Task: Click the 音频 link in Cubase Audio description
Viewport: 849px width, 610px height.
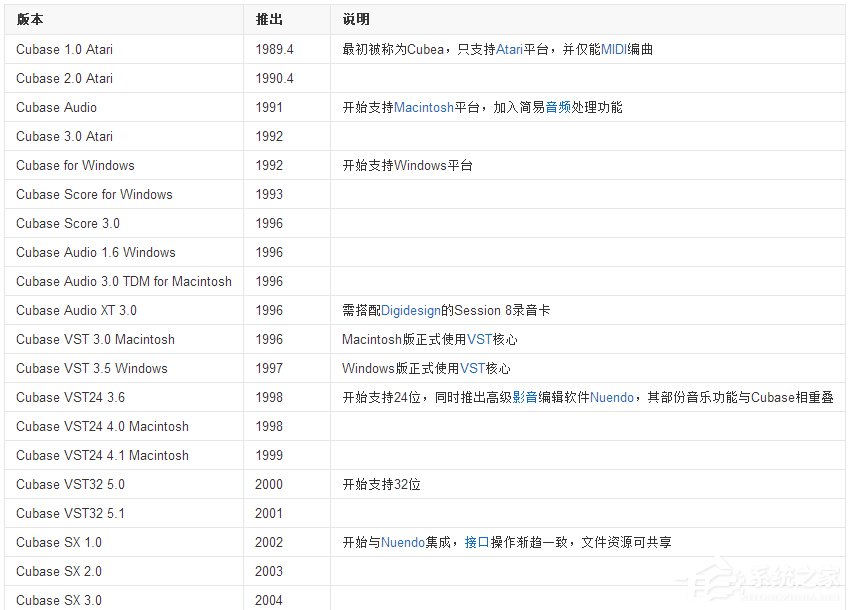Action: tap(558, 107)
